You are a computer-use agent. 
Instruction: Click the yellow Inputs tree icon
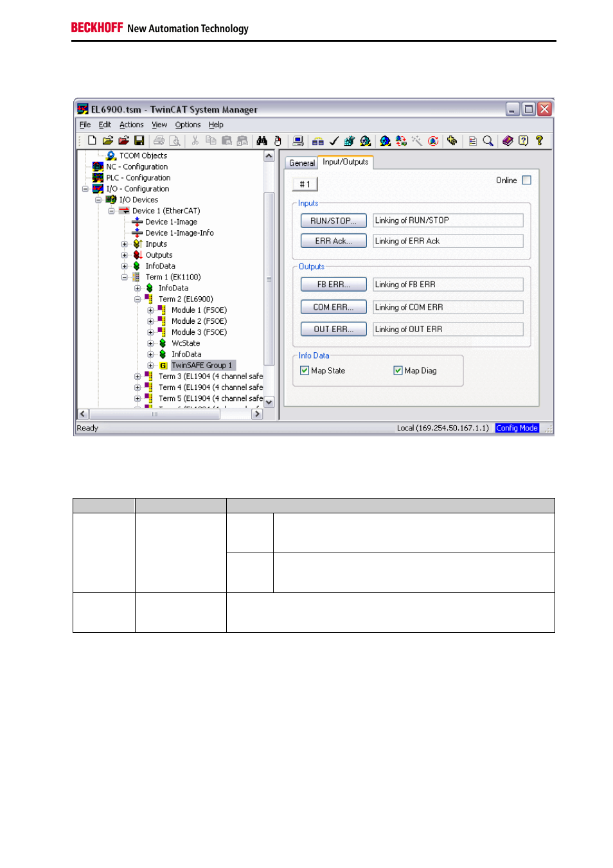tap(137, 244)
